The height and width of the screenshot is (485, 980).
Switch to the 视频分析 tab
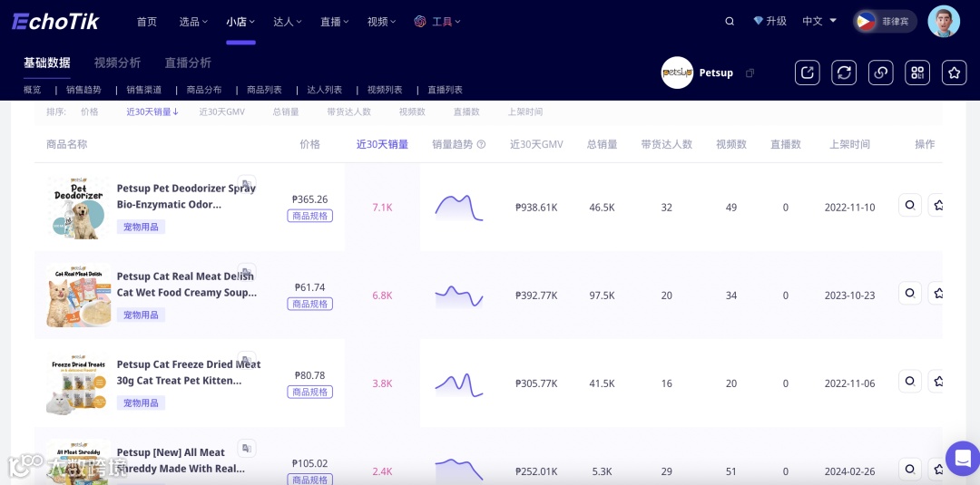click(x=117, y=63)
